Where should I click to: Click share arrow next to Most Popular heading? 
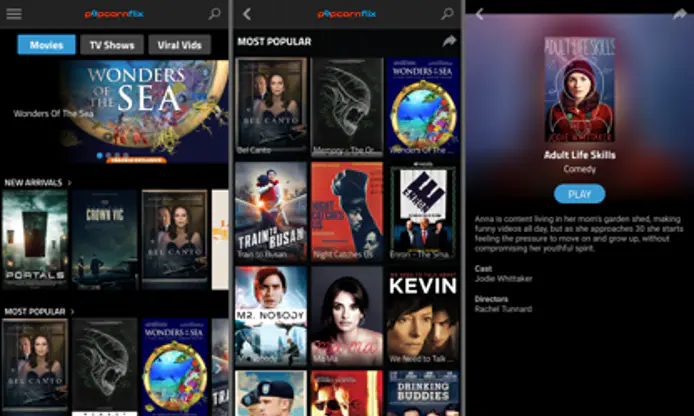point(449,41)
